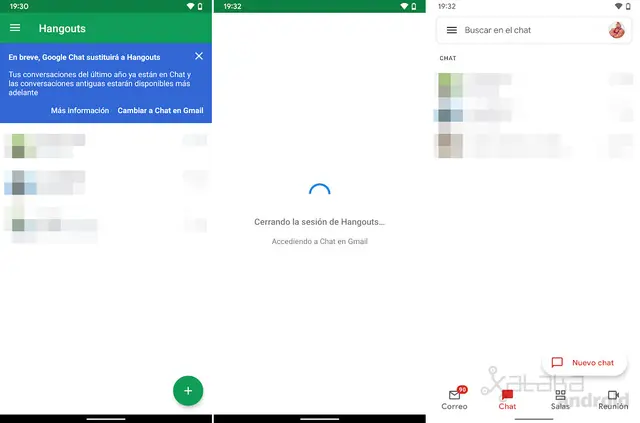Switch to the Correo tab
Image resolution: width=640 pixels, height=423 pixels.
coord(454,399)
